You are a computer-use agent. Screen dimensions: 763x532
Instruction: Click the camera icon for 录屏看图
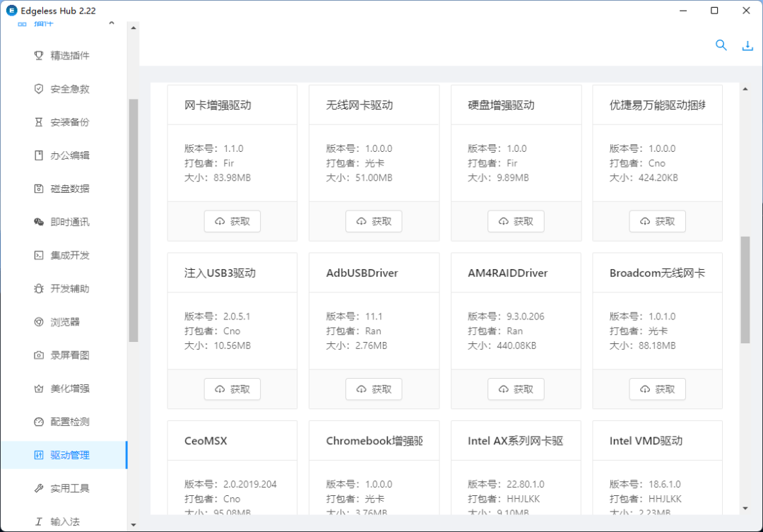click(x=39, y=355)
